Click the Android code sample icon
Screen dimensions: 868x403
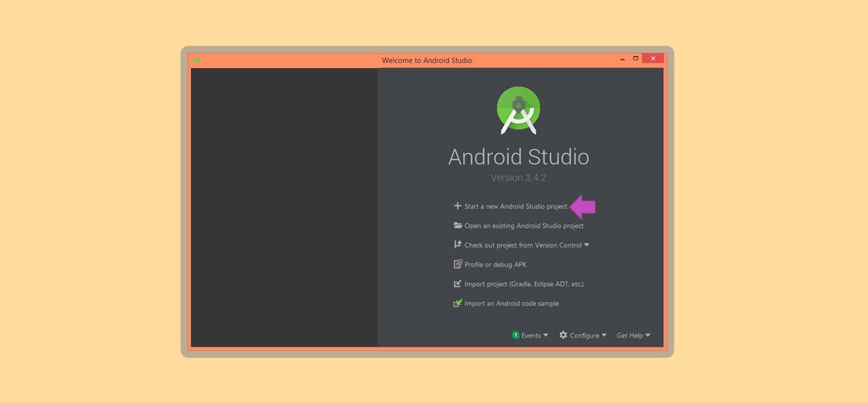[458, 303]
